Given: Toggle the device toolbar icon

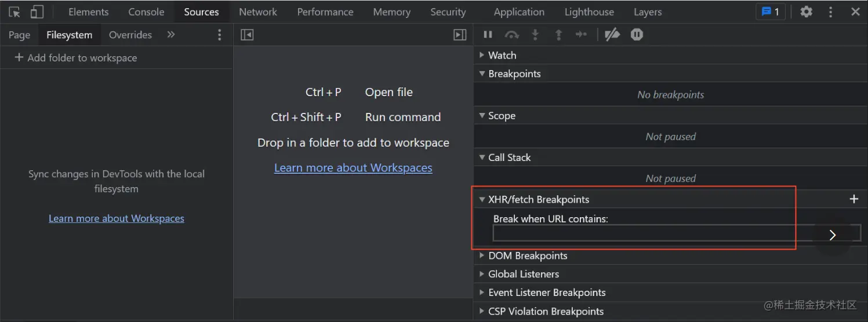Looking at the screenshot, I should click(x=37, y=12).
